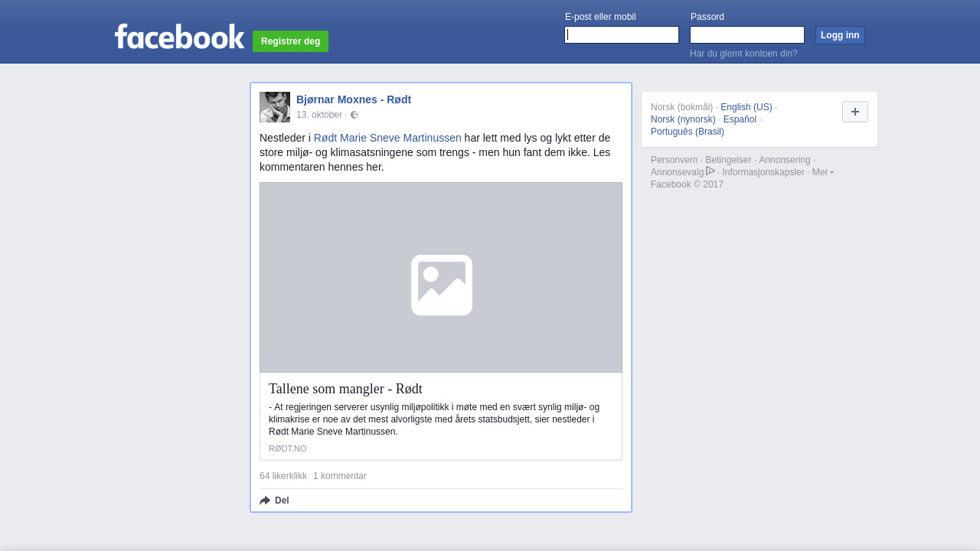Expand the Mer footer dropdown

823,172
